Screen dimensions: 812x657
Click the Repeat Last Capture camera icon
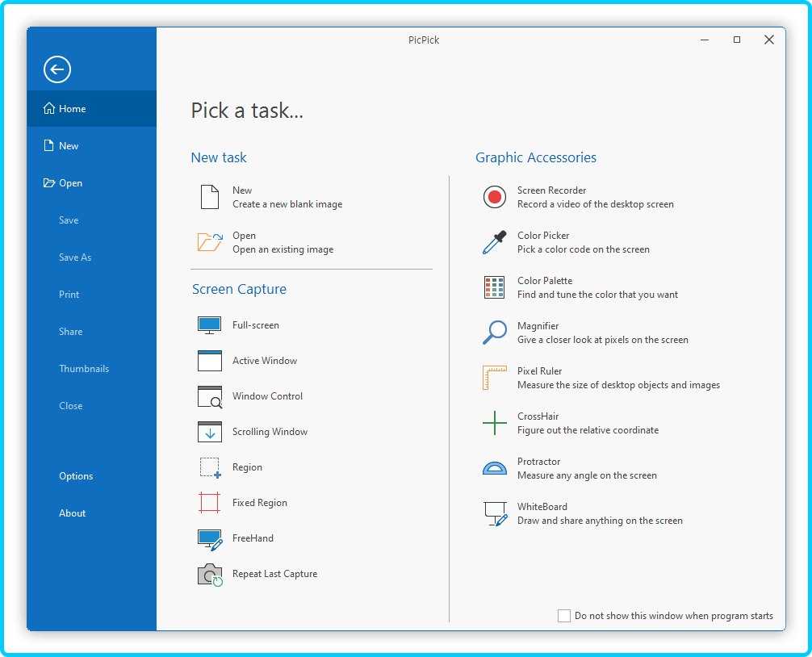point(210,574)
